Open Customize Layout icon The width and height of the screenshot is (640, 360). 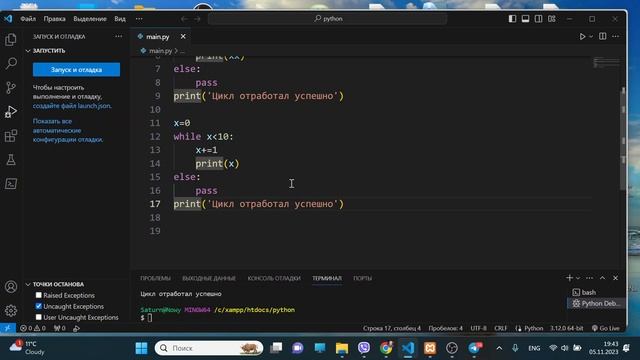coord(552,19)
